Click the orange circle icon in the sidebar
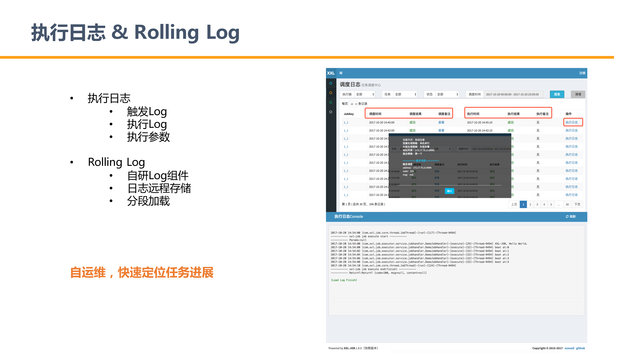Viewport: 640px width, 360px height. click(x=331, y=93)
